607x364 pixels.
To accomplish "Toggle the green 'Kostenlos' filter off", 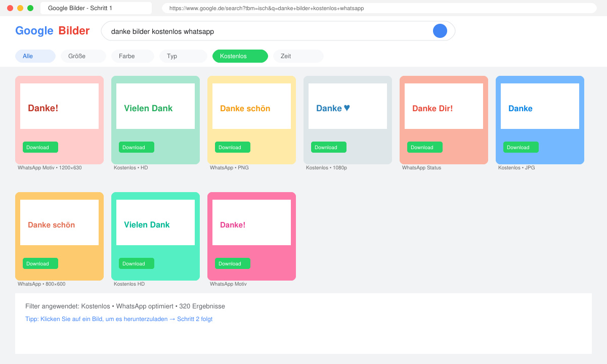I will (x=240, y=56).
